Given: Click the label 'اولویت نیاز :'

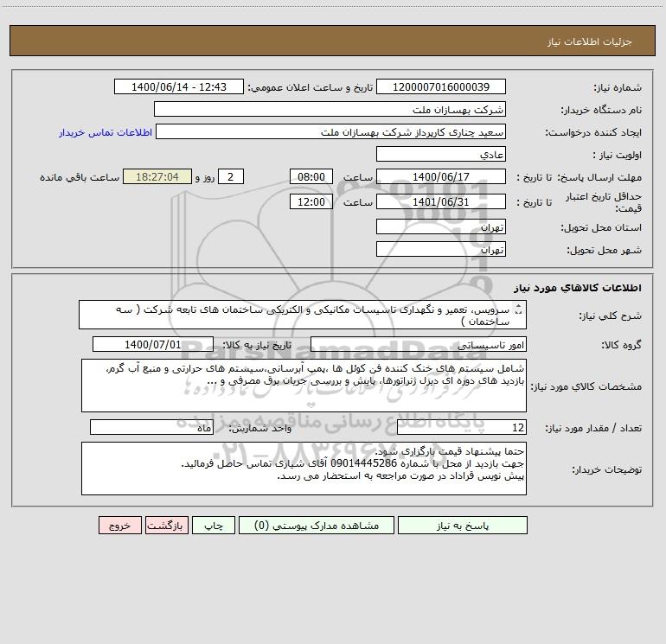Looking at the screenshot, I should [x=618, y=155].
